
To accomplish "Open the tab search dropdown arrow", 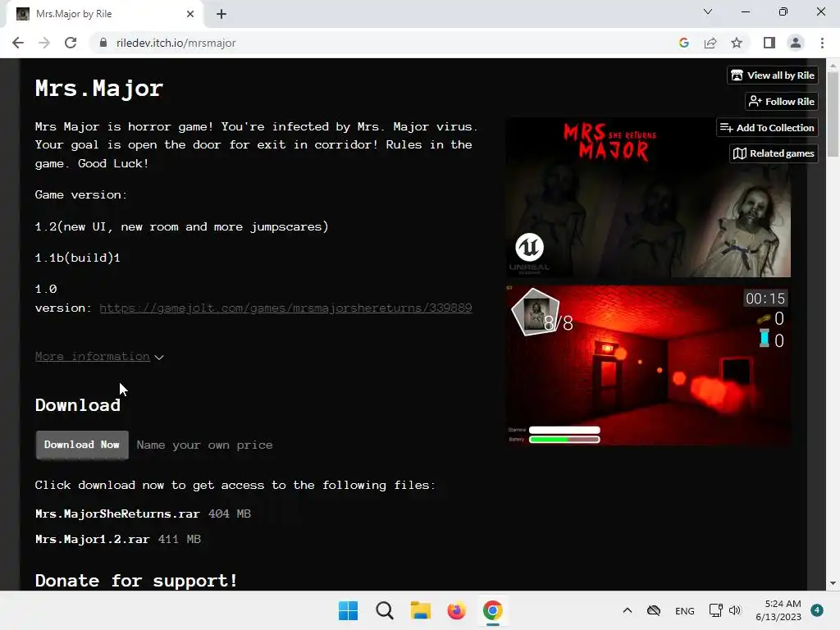I will (x=708, y=11).
